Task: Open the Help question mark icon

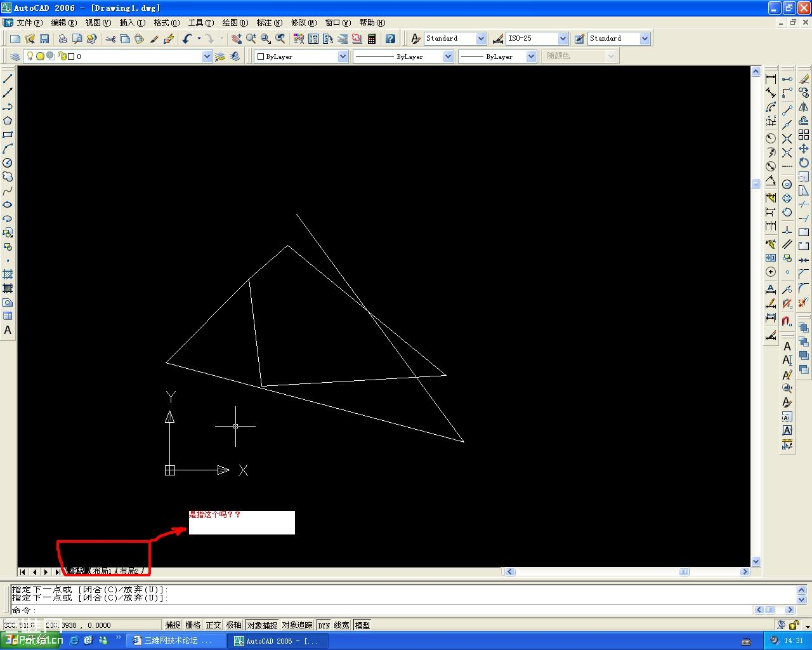Action: pos(390,39)
